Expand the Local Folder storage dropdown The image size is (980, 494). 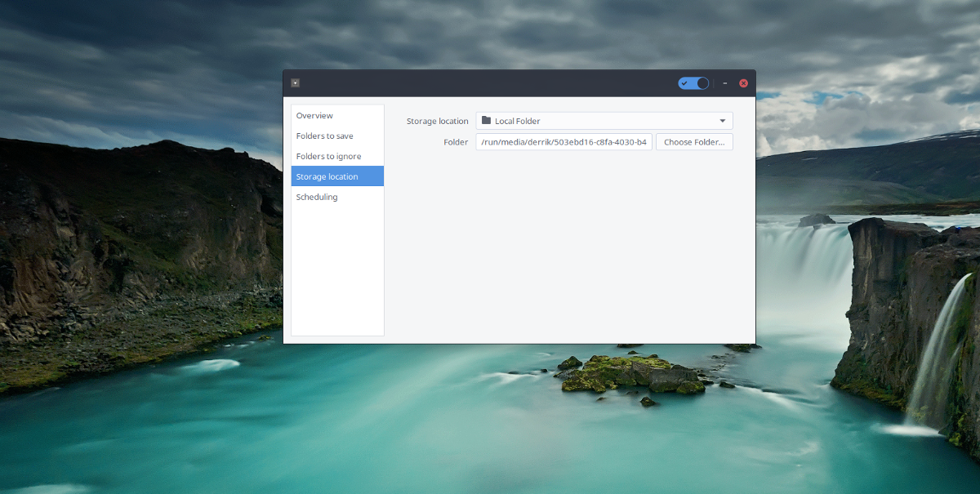[x=604, y=121]
